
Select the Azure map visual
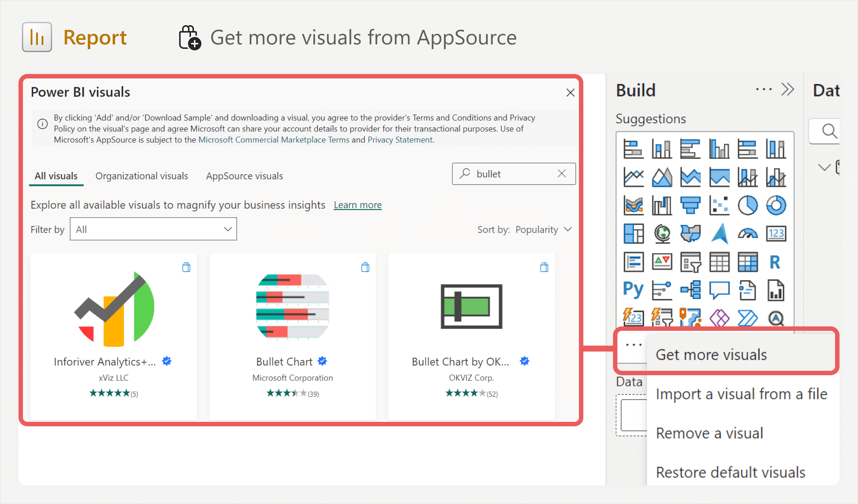tap(719, 233)
